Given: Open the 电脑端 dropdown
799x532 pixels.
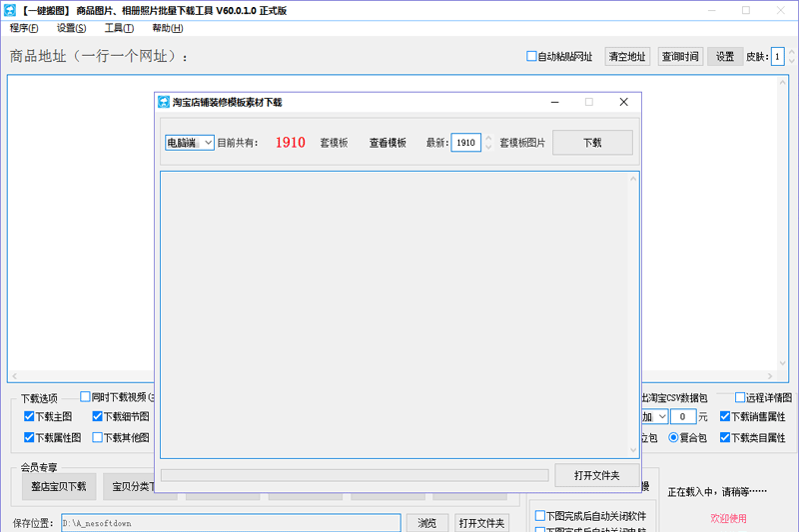Looking at the screenshot, I should pos(190,143).
